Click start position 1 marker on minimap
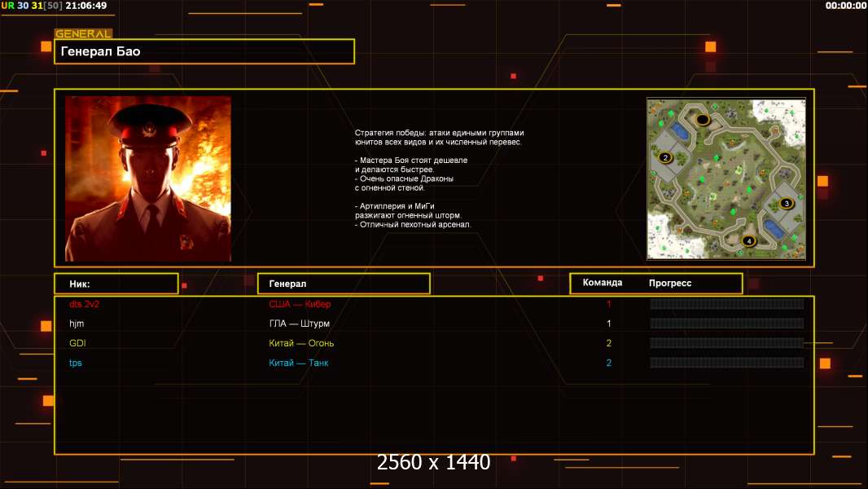The width and height of the screenshot is (868, 489). 703,119
